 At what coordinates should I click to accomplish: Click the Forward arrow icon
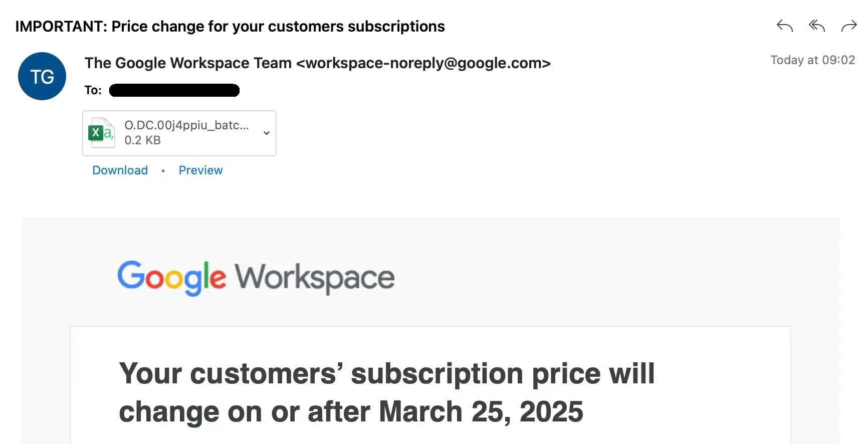point(849,26)
